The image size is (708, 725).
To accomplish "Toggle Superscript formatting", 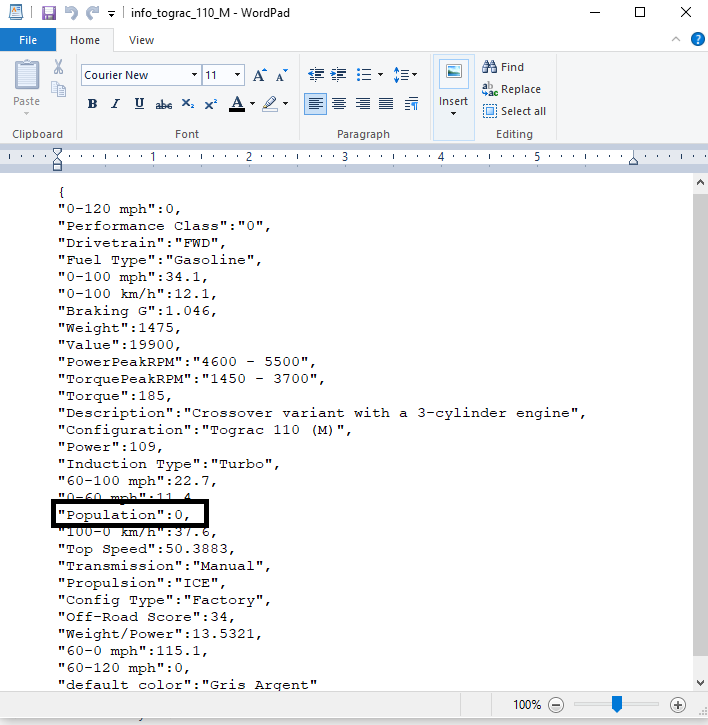I will click(x=211, y=104).
